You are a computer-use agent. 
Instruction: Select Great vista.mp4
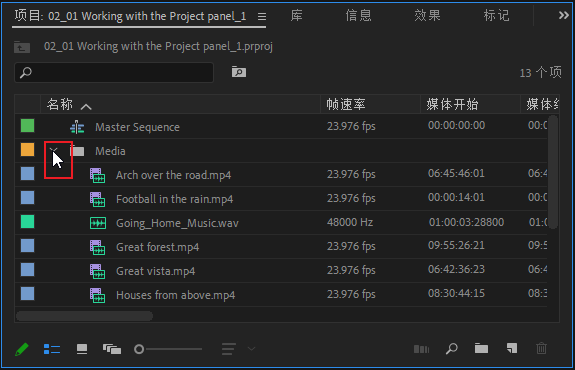[155, 271]
